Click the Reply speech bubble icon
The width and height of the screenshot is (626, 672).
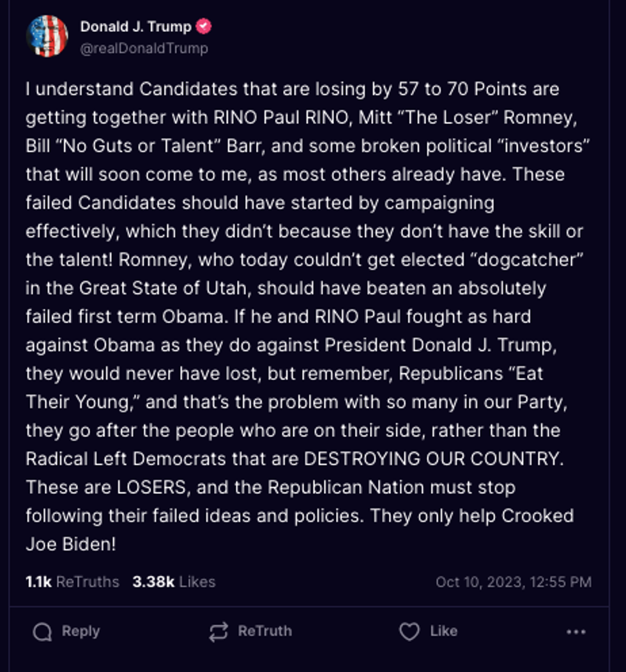coord(43,632)
